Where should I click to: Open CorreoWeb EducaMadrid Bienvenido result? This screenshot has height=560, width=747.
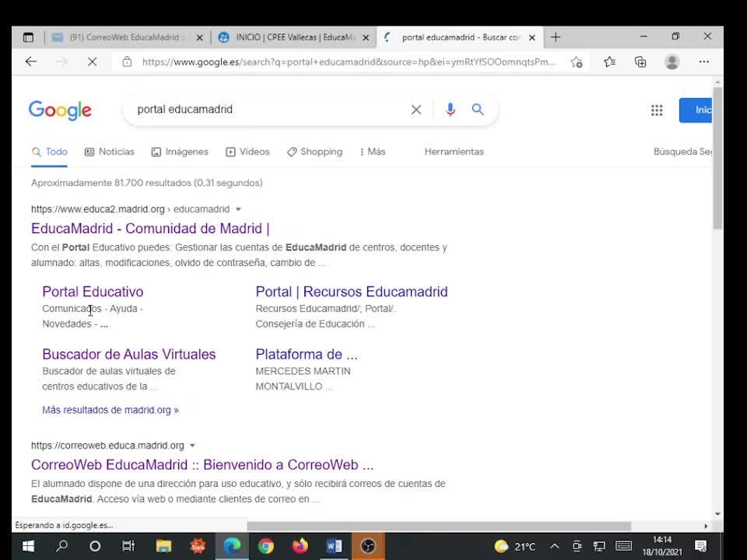[x=202, y=465]
